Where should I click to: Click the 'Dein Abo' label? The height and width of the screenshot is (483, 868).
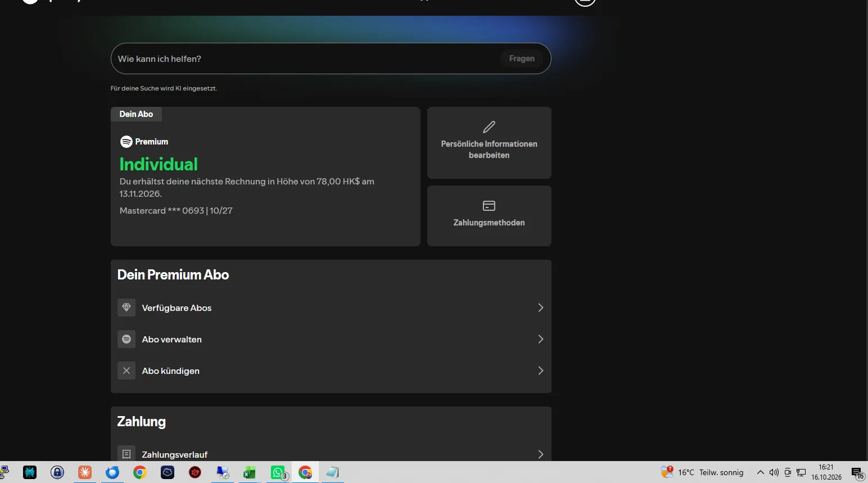coord(136,114)
